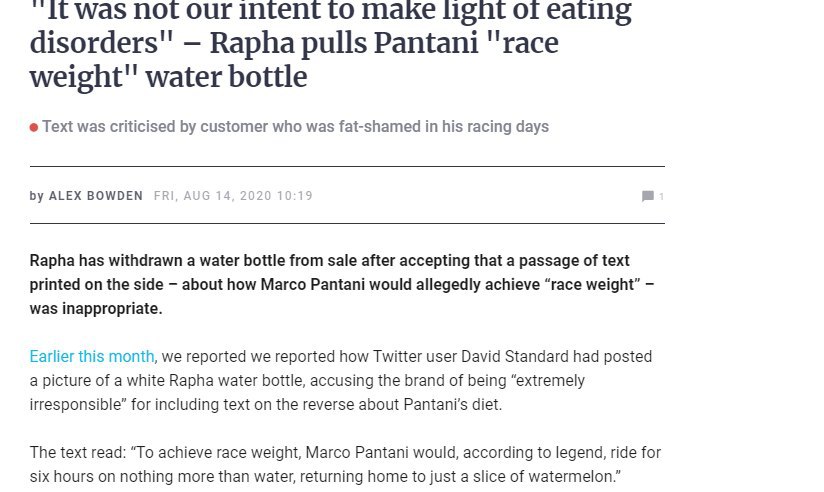View author ALEX BOWDEN's profile

pos(96,196)
